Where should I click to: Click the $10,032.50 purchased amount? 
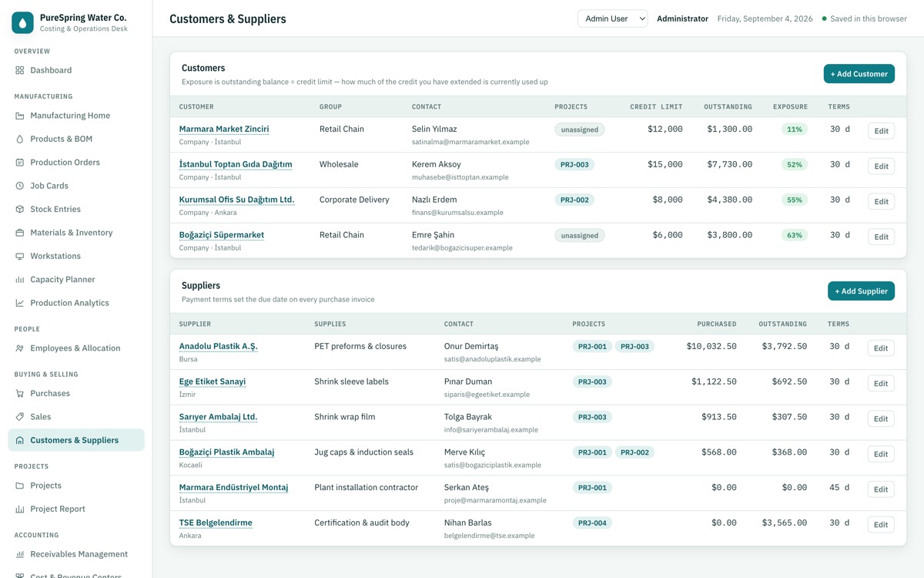[x=711, y=347]
